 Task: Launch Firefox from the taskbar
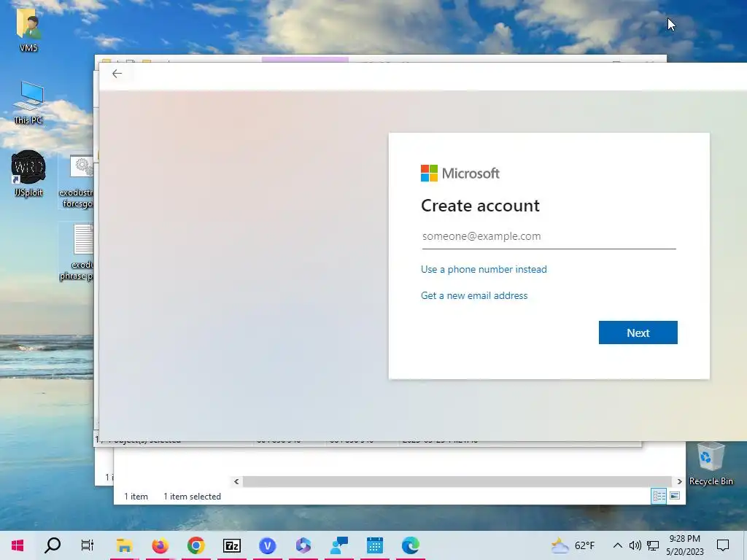(160, 545)
